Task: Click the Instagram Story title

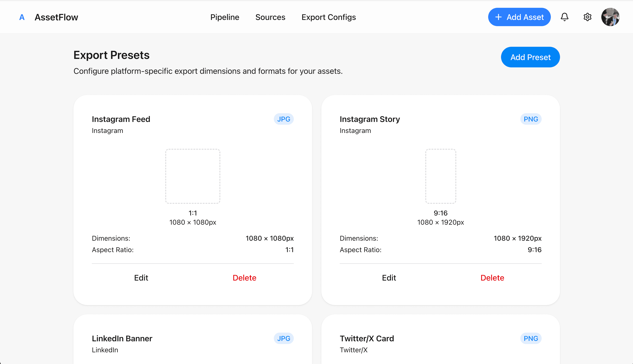Action: pos(370,119)
